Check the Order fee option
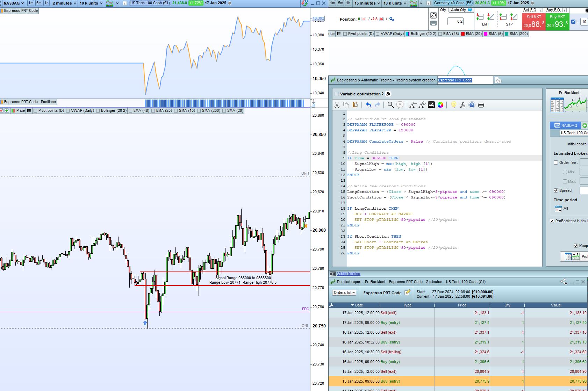Viewport: 588px width, 391px height. coord(556,162)
